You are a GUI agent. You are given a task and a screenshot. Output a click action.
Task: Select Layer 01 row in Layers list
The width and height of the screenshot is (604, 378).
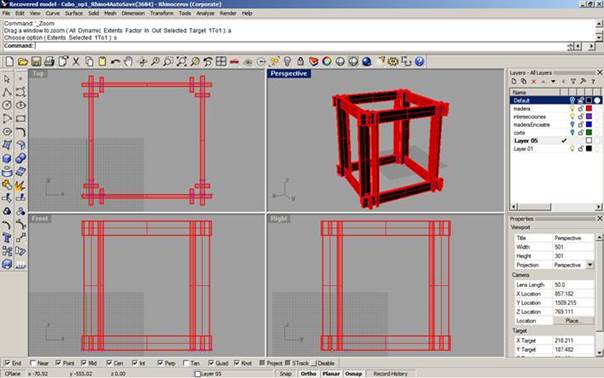pyautogui.click(x=555, y=149)
